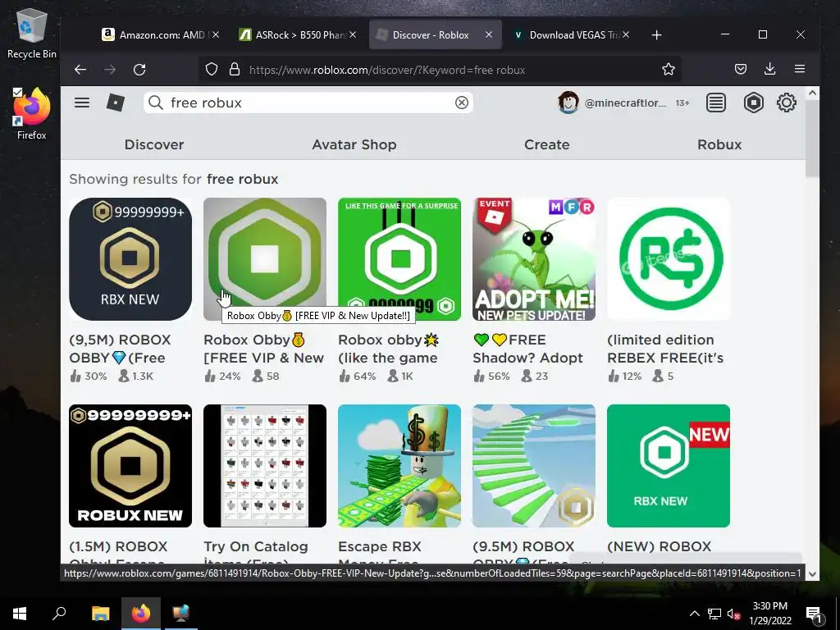Image resolution: width=840 pixels, height=630 pixels.
Task: Close the ASRock B550 tab
Action: [353, 34]
